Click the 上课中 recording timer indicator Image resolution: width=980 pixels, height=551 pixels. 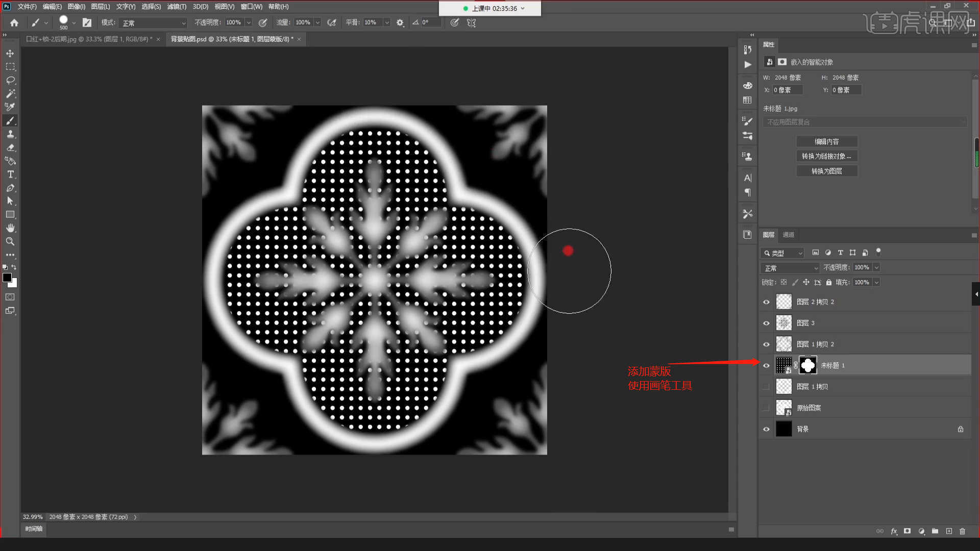click(490, 9)
